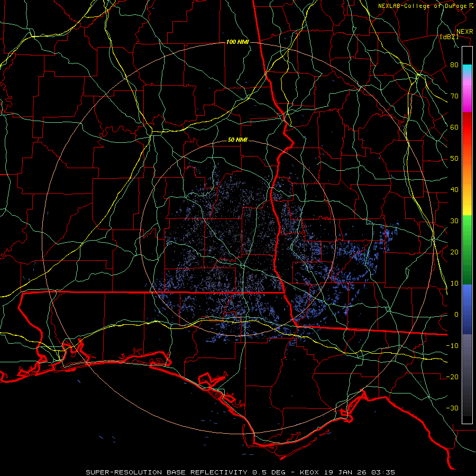Click the 50 value on the dBZ scale
The width and height of the screenshot is (476, 476).
click(x=454, y=159)
